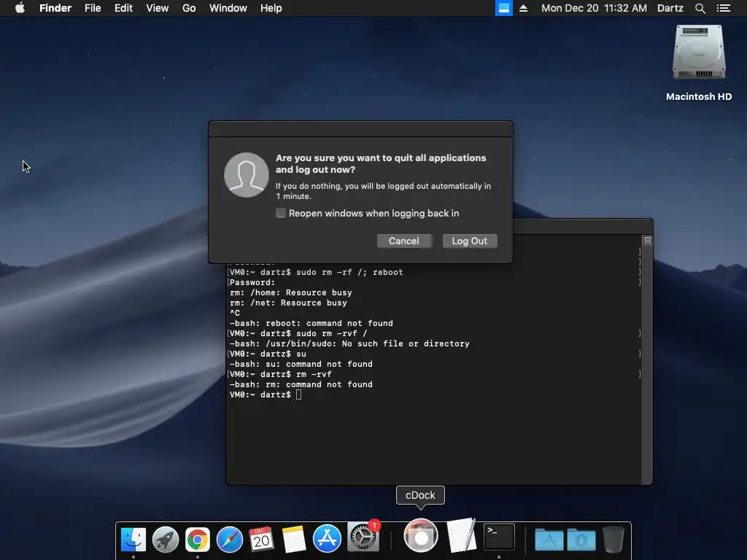Click the date and time display
Image resolution: width=747 pixels, height=560 pixels.
[x=594, y=8]
